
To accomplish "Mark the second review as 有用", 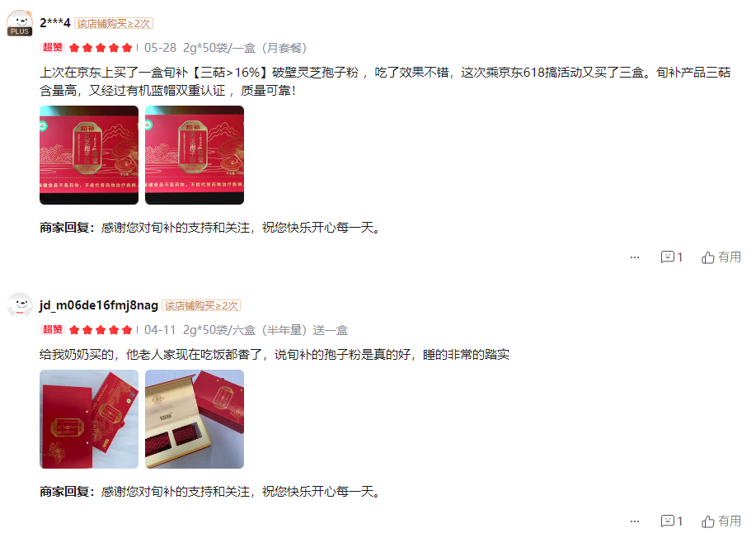I will point(721,521).
